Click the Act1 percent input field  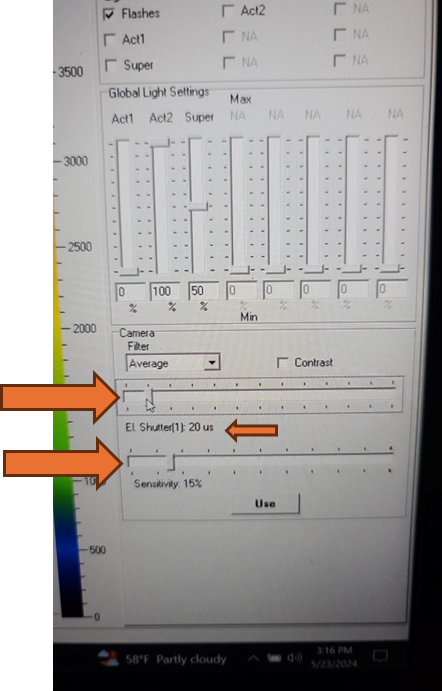[x=130, y=291]
